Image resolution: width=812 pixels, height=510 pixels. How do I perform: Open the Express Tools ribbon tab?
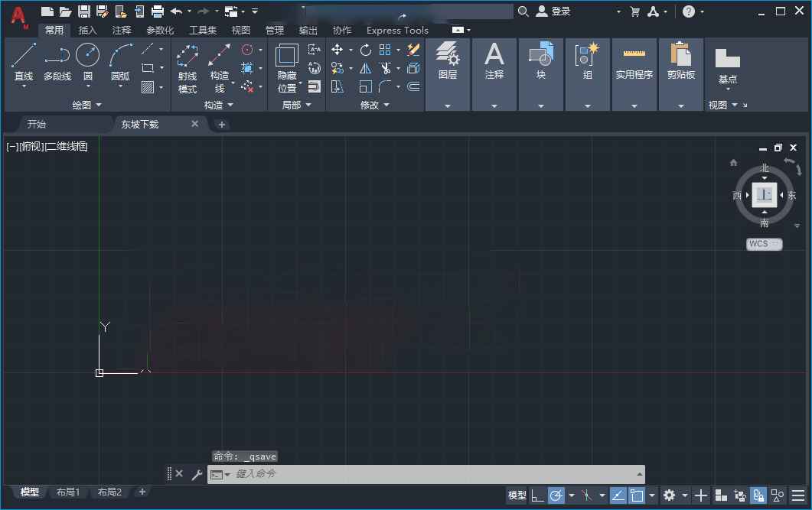click(x=397, y=30)
